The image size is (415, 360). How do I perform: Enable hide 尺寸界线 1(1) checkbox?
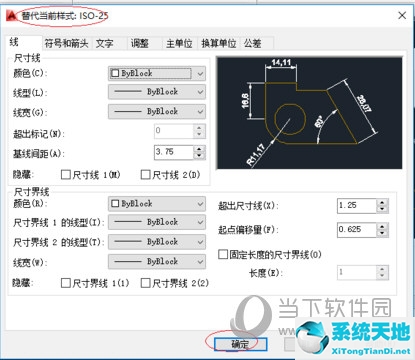66,283
